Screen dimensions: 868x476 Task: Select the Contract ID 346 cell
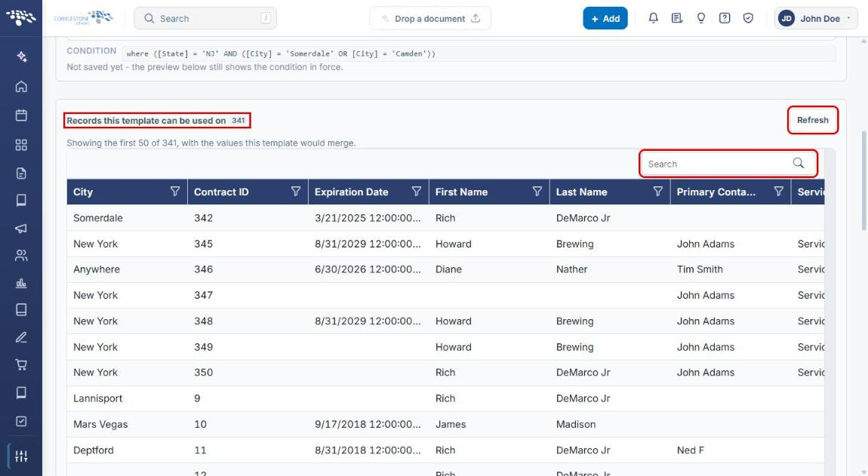[x=248, y=269]
